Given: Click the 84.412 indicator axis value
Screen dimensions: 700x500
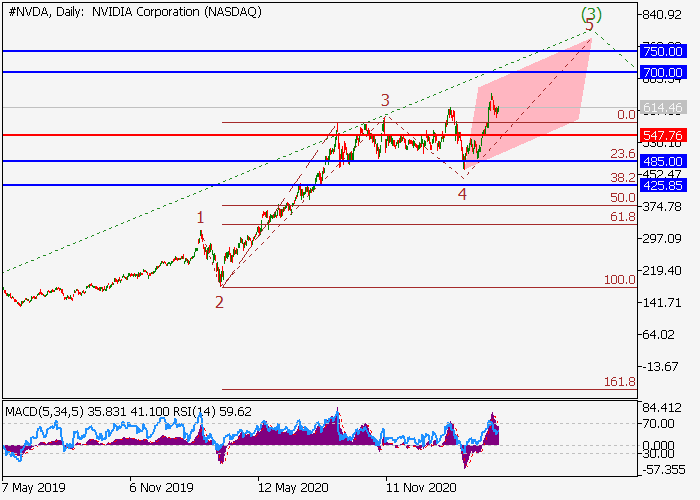Looking at the screenshot, I should [x=662, y=408].
